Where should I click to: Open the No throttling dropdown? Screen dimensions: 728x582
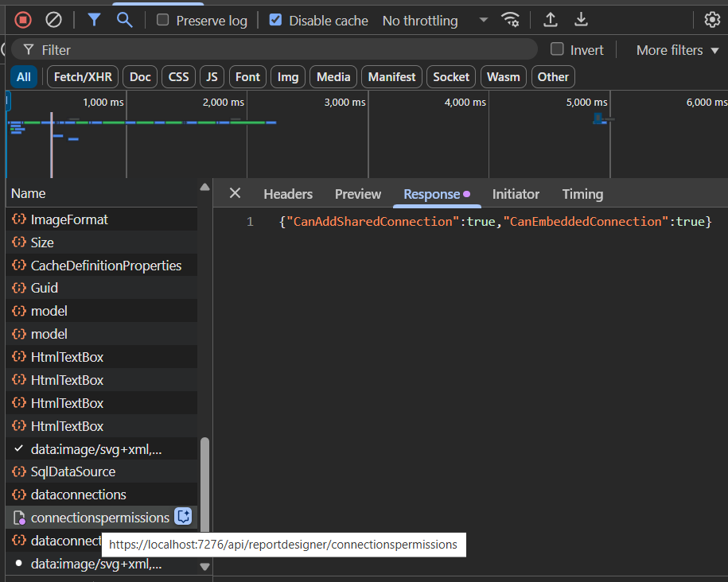[x=434, y=21]
